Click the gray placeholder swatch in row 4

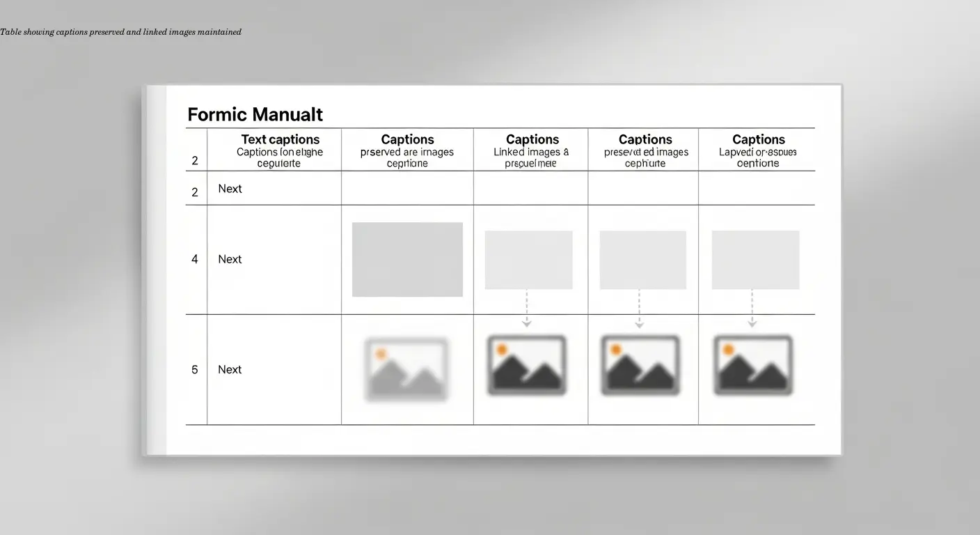(x=407, y=259)
